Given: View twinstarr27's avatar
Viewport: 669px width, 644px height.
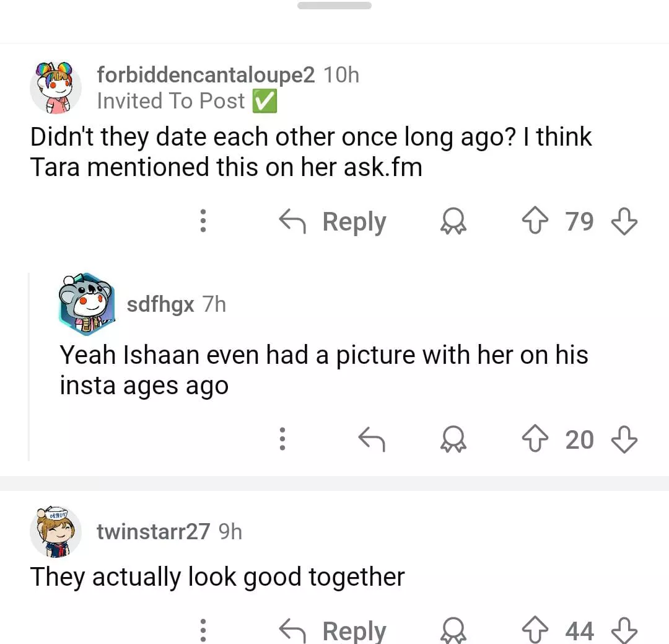Looking at the screenshot, I should click(x=56, y=532).
